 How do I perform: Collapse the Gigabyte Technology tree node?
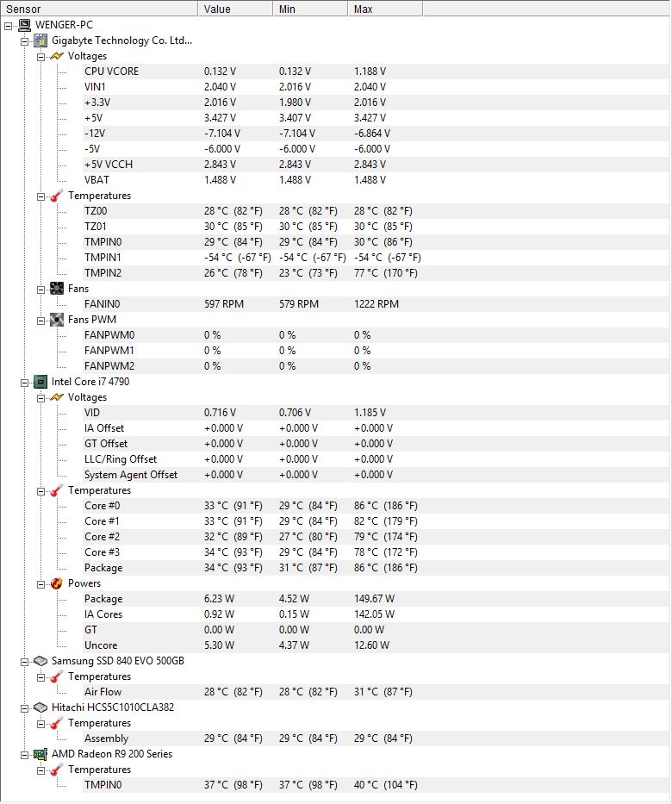(25, 41)
